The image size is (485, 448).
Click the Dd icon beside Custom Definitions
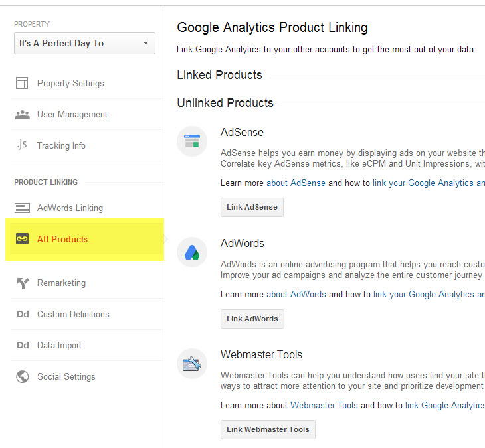pos(23,314)
